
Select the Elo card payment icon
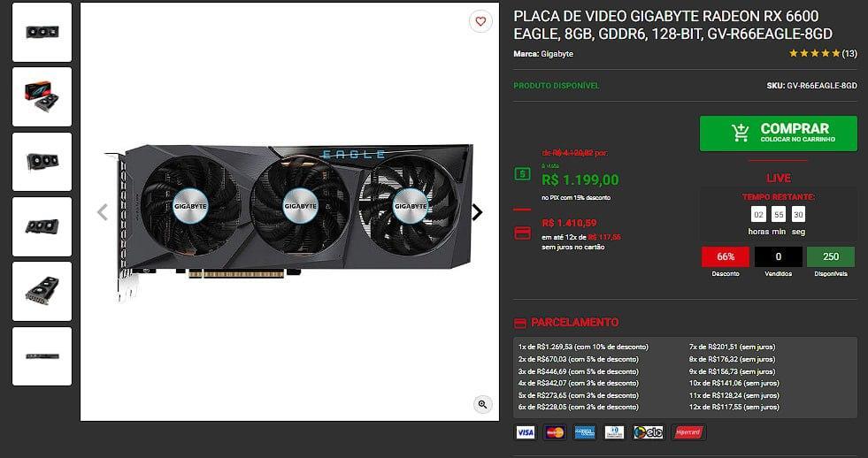(649, 432)
